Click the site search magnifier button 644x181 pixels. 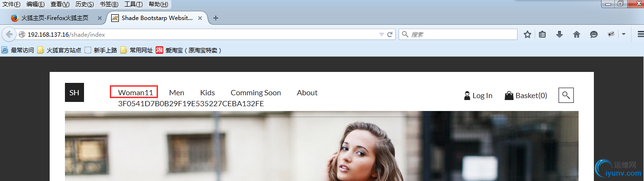pyautogui.click(x=566, y=95)
